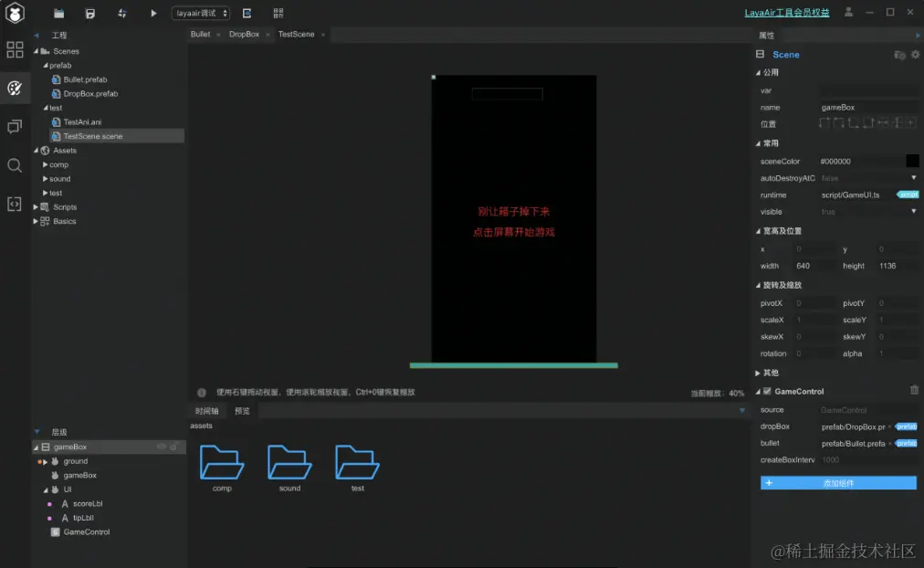
Task: Expand the sound folder under Assets
Action: coord(46,179)
